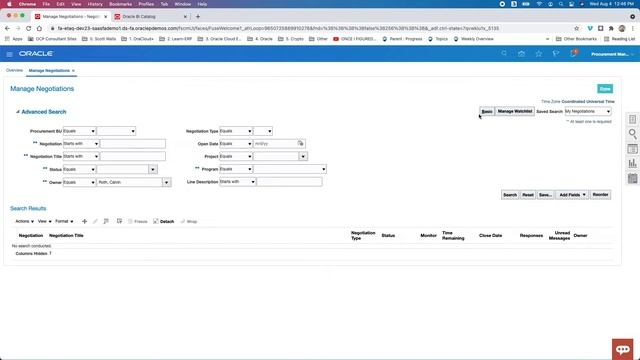Open the Apple menu

tap(9, 4)
